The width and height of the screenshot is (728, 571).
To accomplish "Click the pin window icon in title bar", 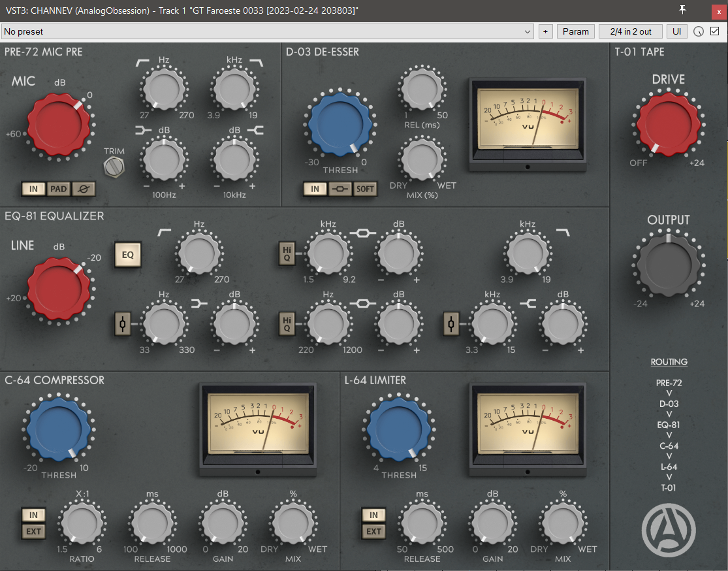I will click(x=683, y=10).
